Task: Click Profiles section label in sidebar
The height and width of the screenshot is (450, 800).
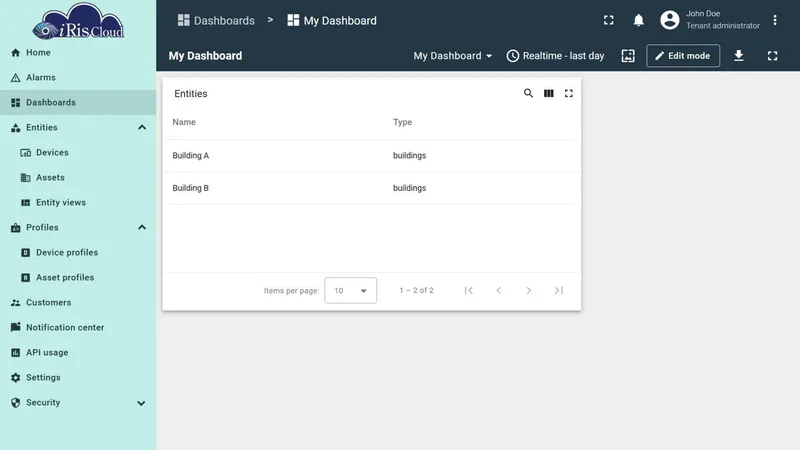Action: pos(42,228)
